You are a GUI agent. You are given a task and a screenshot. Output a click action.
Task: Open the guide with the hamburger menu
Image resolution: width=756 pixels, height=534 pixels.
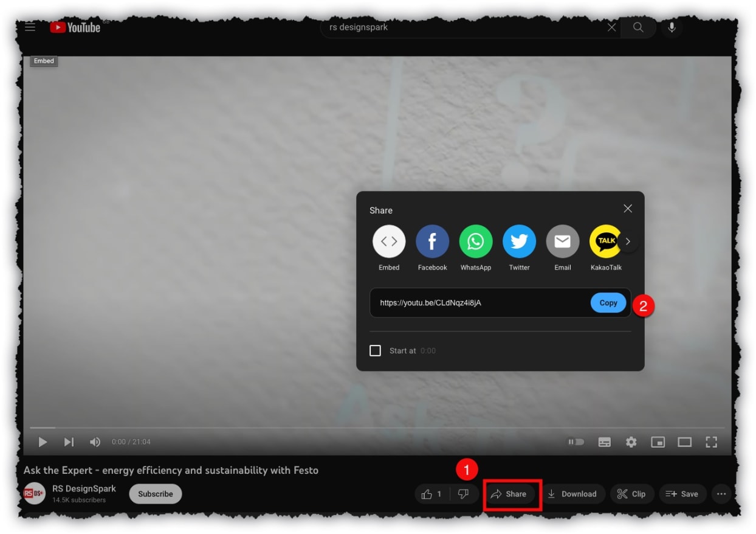click(30, 27)
